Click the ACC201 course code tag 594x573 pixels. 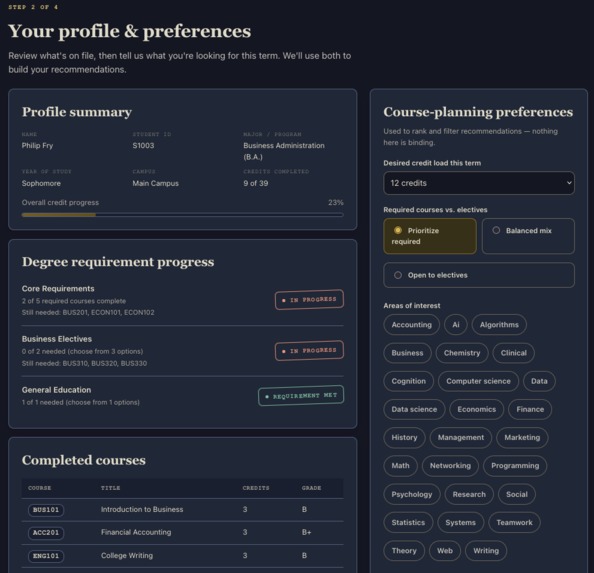pyautogui.click(x=46, y=533)
